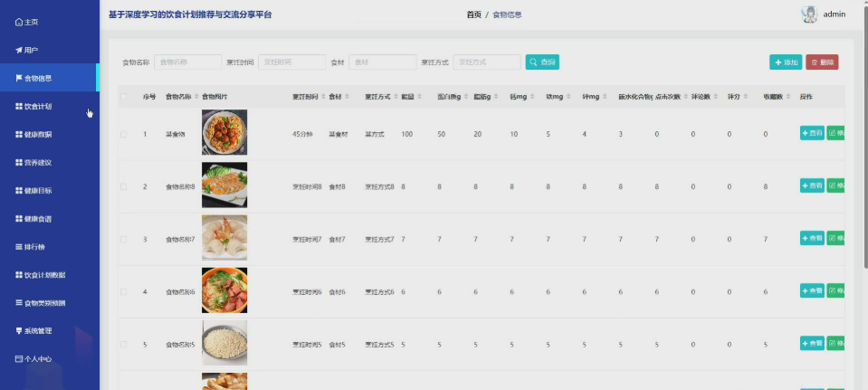
Task: Sort table by 能量 column arrows
Action: click(420, 97)
